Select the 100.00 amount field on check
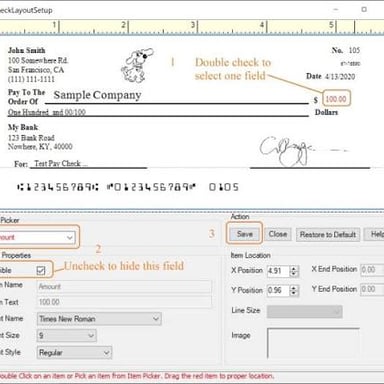384x384 pixels. click(x=336, y=99)
